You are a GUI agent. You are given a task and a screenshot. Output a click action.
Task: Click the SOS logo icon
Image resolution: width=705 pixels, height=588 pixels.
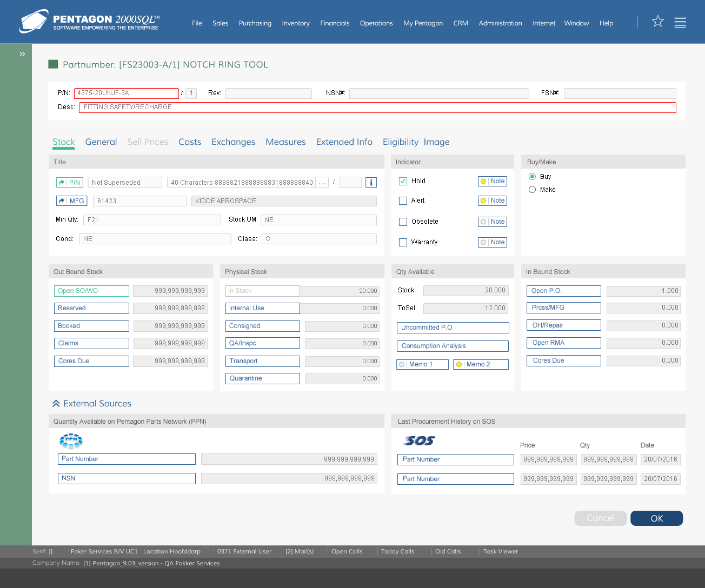tap(418, 441)
